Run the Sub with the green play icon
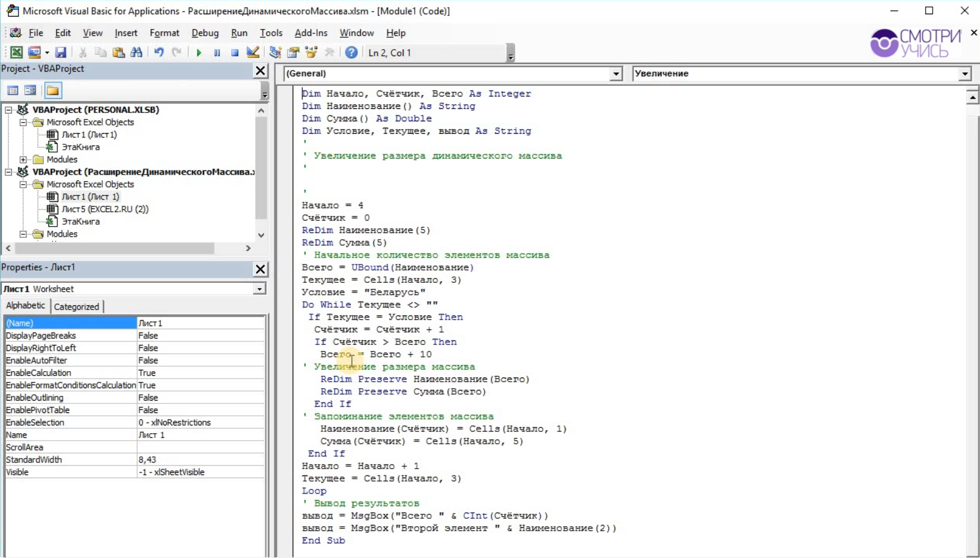 click(199, 53)
